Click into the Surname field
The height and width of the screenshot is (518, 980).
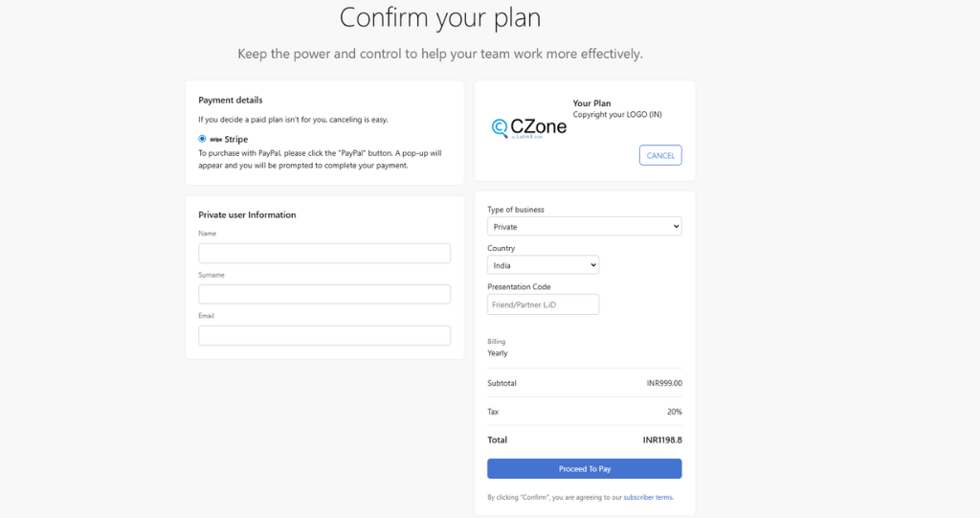pyautogui.click(x=324, y=294)
